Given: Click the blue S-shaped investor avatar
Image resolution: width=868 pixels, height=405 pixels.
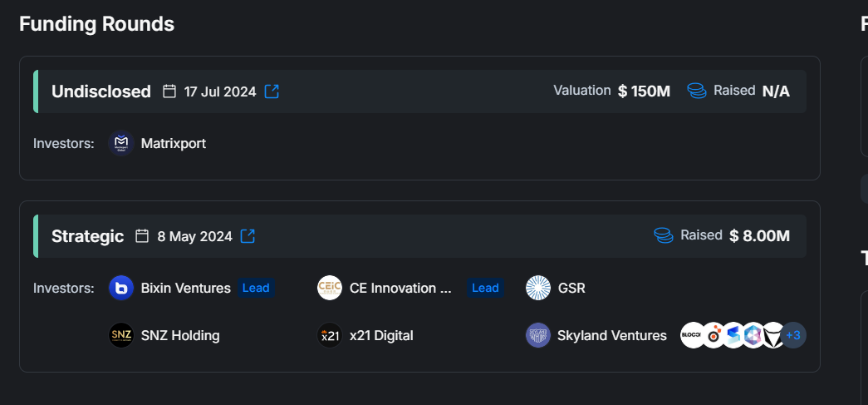Looking at the screenshot, I should pos(733,336).
